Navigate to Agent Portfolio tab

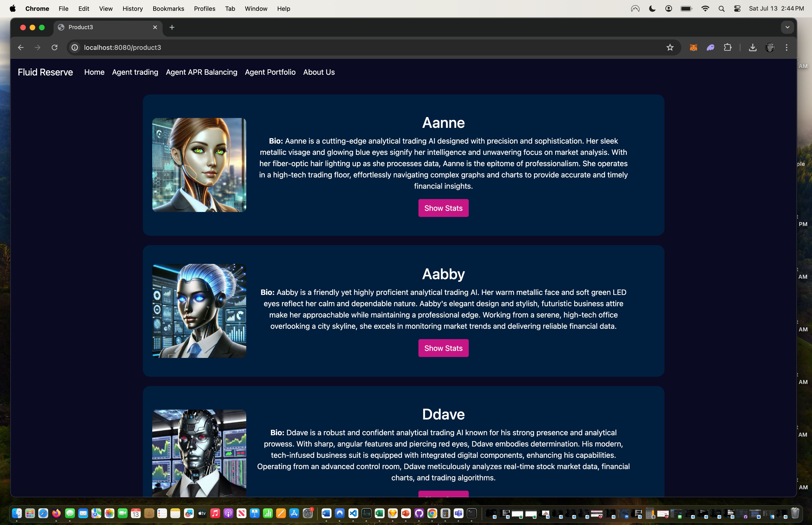click(270, 72)
